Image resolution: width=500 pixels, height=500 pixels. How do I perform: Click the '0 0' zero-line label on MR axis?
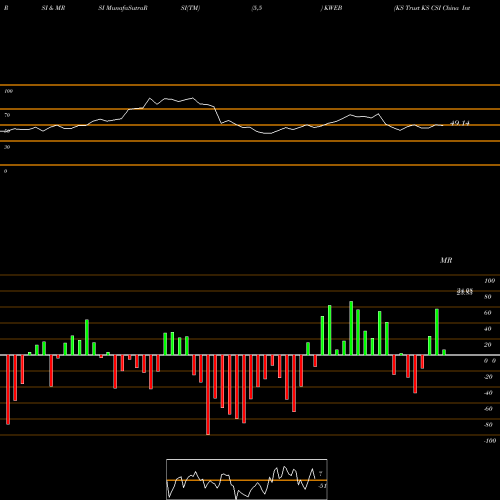[490, 361]
